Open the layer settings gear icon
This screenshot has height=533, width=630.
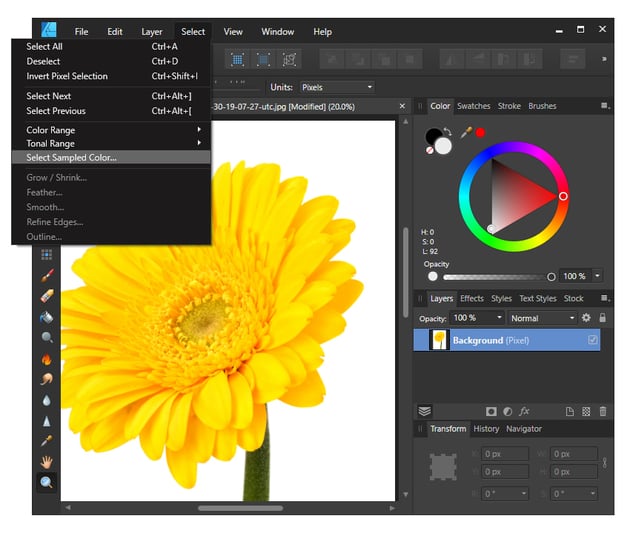click(x=586, y=318)
